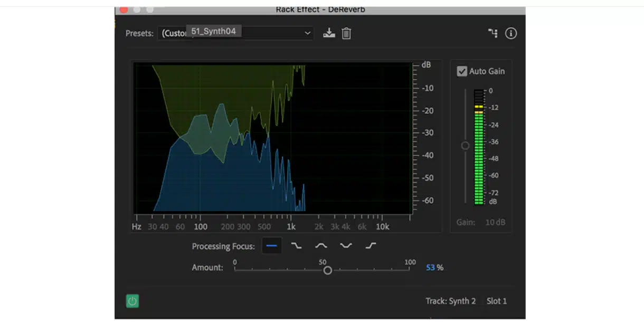
Task: Click the Track: Synth 2 label
Action: [x=450, y=301]
